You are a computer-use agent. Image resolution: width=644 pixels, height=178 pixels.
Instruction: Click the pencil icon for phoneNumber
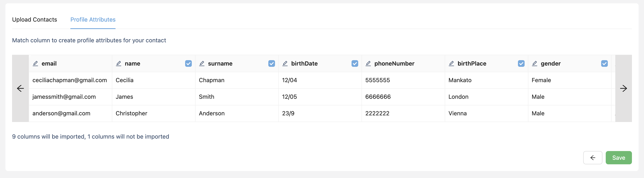[x=368, y=63]
